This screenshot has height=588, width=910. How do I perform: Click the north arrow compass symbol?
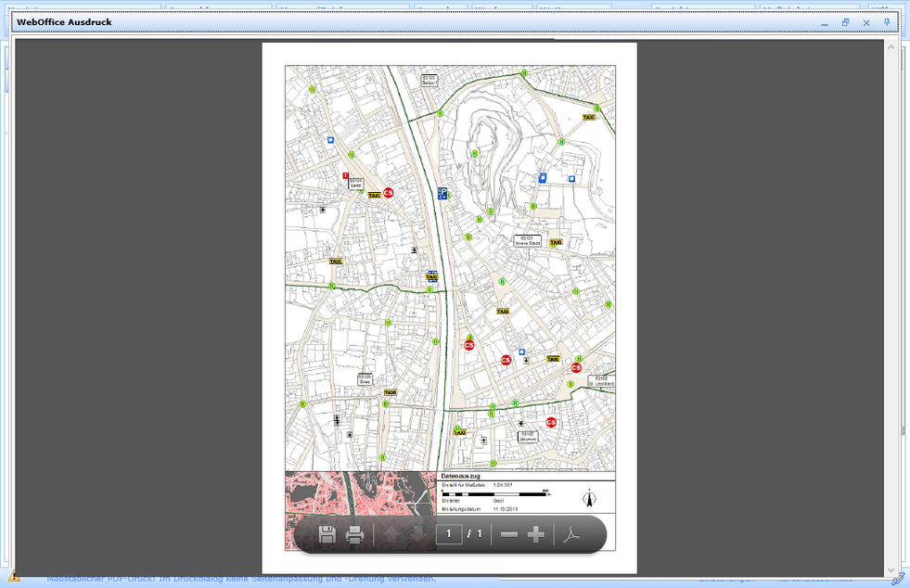590,498
